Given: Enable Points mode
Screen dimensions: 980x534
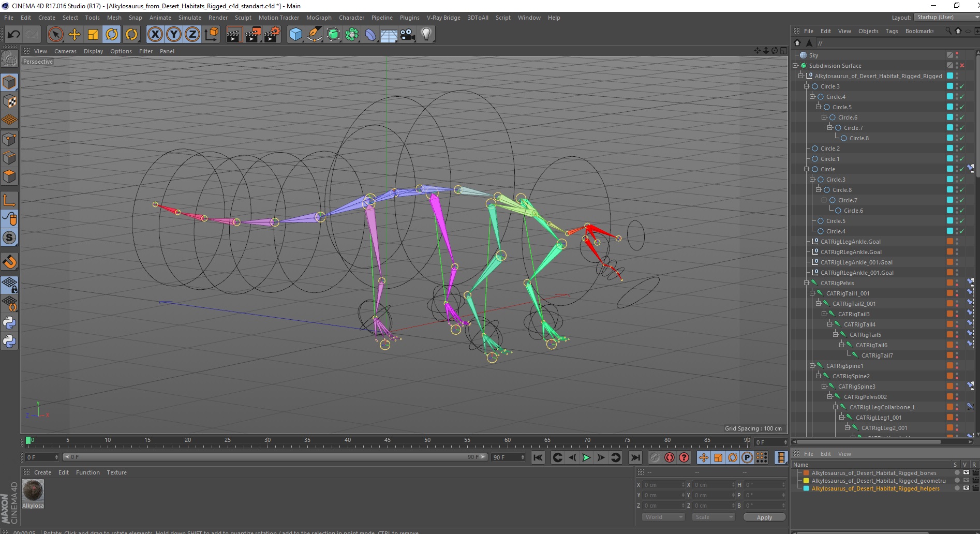Looking at the screenshot, I should click(x=9, y=139).
